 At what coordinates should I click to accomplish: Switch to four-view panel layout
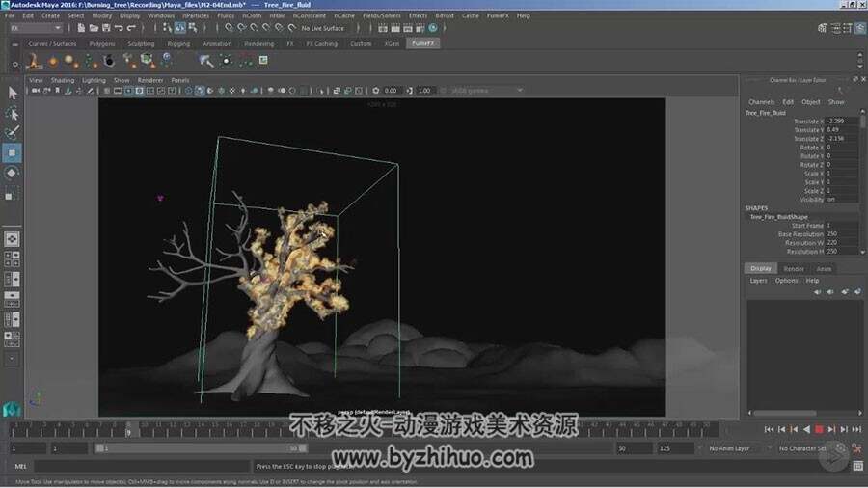(12, 258)
